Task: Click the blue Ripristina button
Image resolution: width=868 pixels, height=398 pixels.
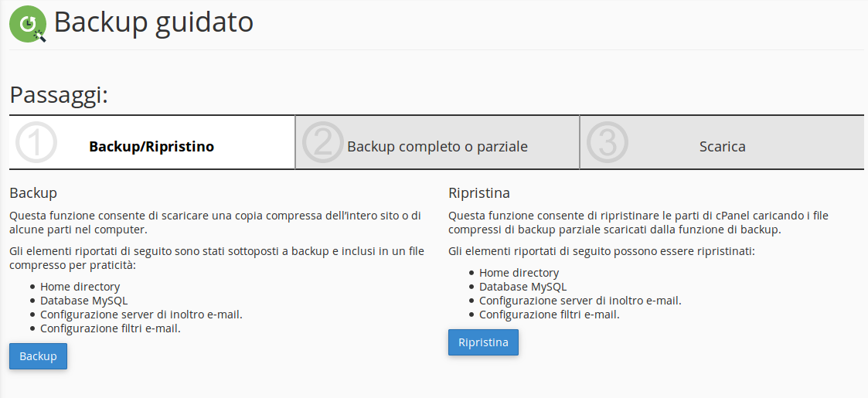Action: click(483, 342)
